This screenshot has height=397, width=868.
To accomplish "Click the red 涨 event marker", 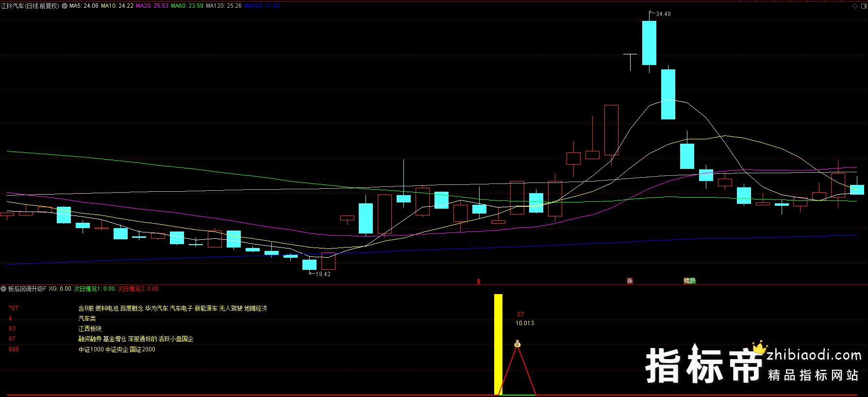I will tap(630, 281).
